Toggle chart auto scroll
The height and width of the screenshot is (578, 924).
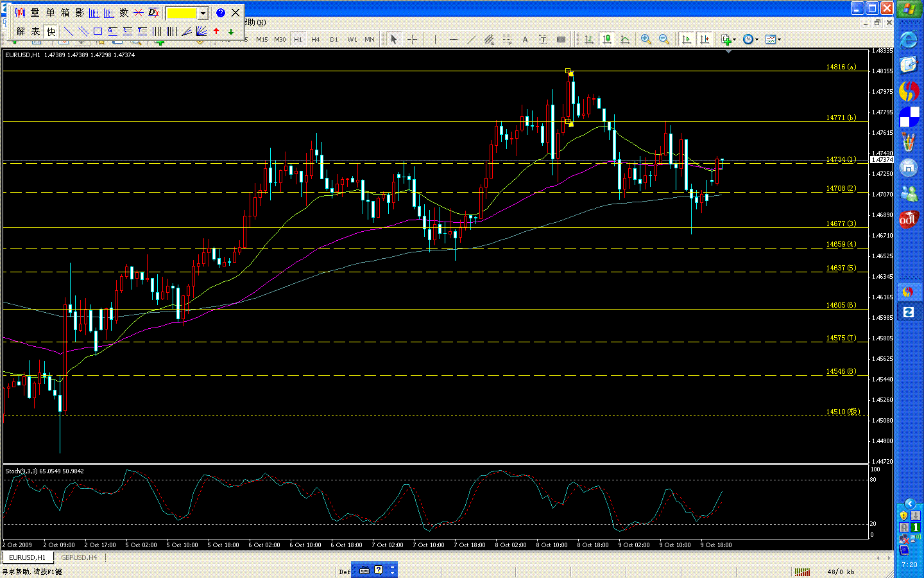687,40
